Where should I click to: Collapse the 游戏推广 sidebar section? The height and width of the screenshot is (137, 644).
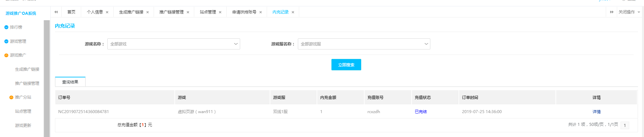click(x=18, y=55)
